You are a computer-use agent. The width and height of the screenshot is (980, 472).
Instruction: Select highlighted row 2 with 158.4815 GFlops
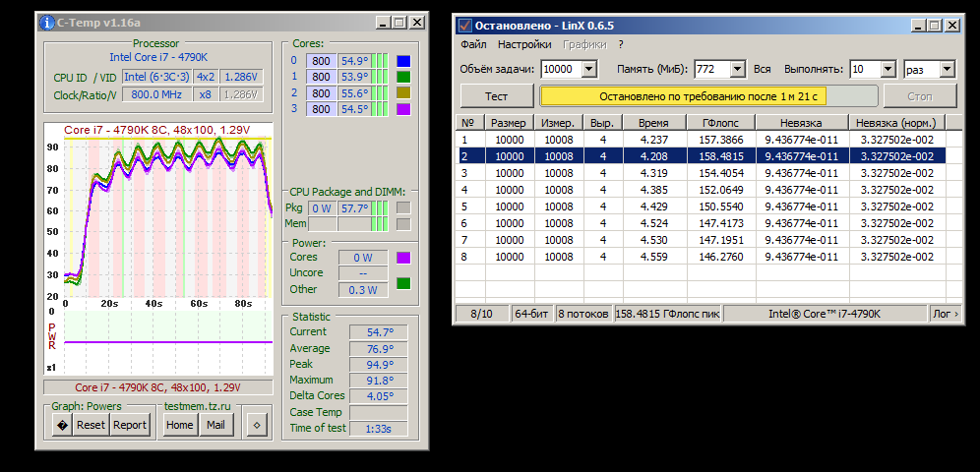pyautogui.click(x=701, y=156)
